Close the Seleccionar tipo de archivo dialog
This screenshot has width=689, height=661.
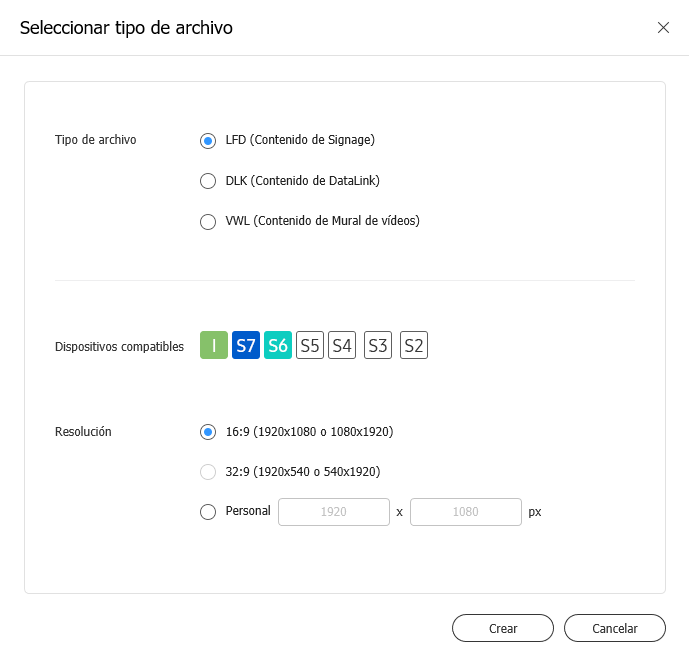tap(663, 28)
